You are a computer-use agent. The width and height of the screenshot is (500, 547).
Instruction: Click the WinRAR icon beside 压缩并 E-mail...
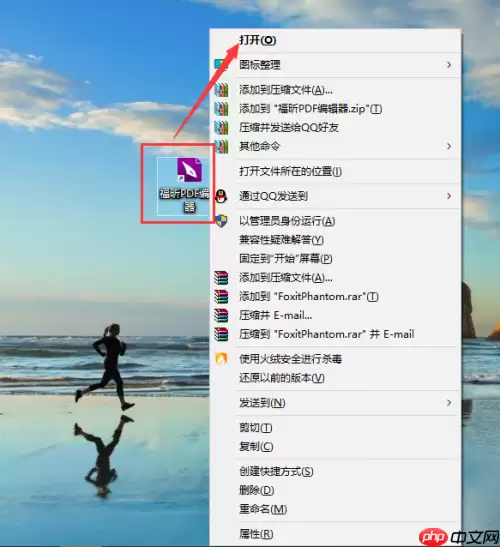click(221, 315)
